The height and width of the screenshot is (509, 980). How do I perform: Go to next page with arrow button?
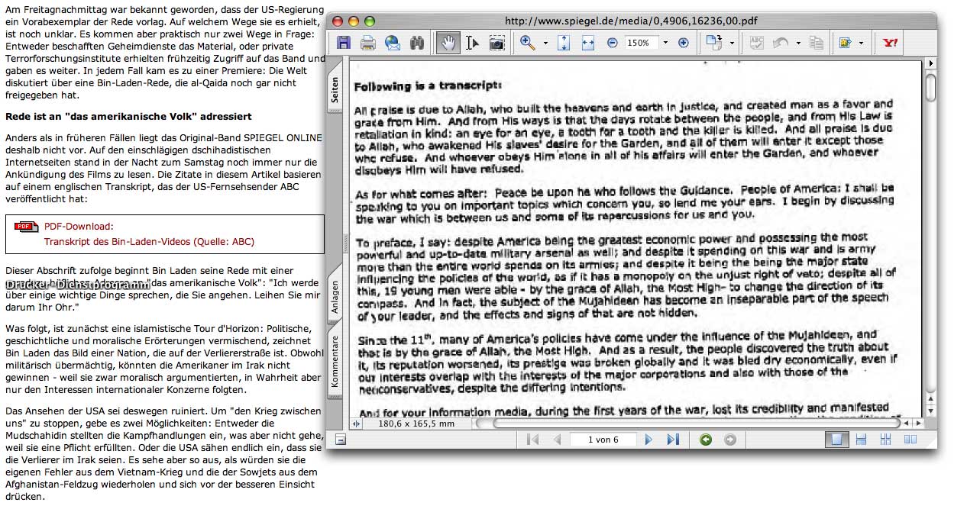click(x=649, y=440)
